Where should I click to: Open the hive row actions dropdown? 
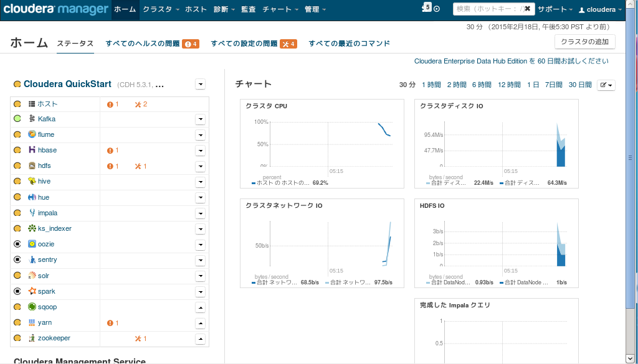(x=200, y=182)
